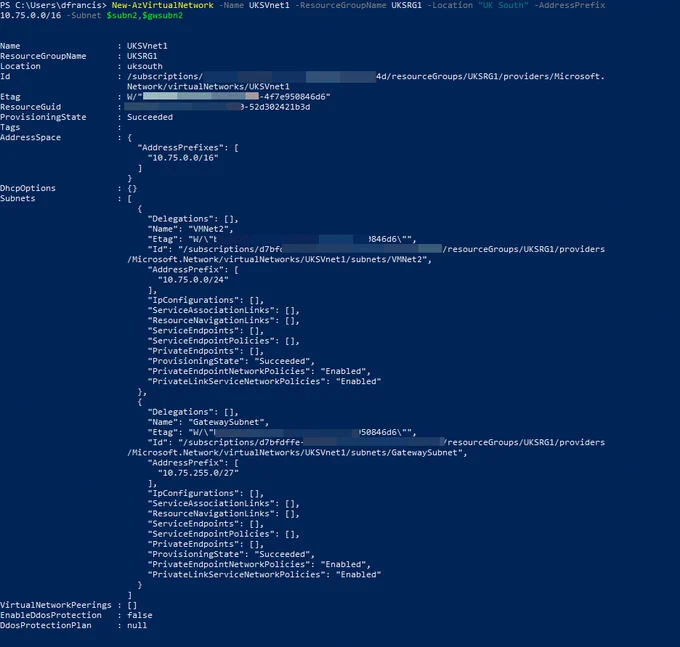
Task: Click the Subnets label
Action: [18, 198]
